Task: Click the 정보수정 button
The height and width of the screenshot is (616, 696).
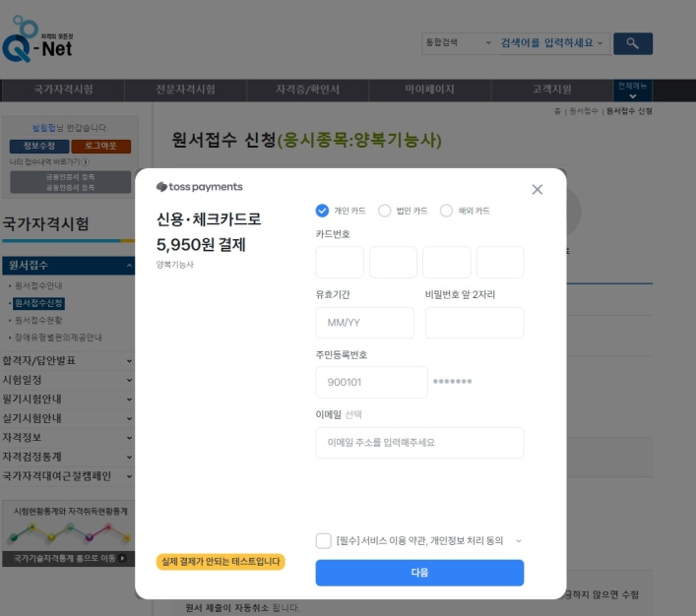Action: click(39, 146)
